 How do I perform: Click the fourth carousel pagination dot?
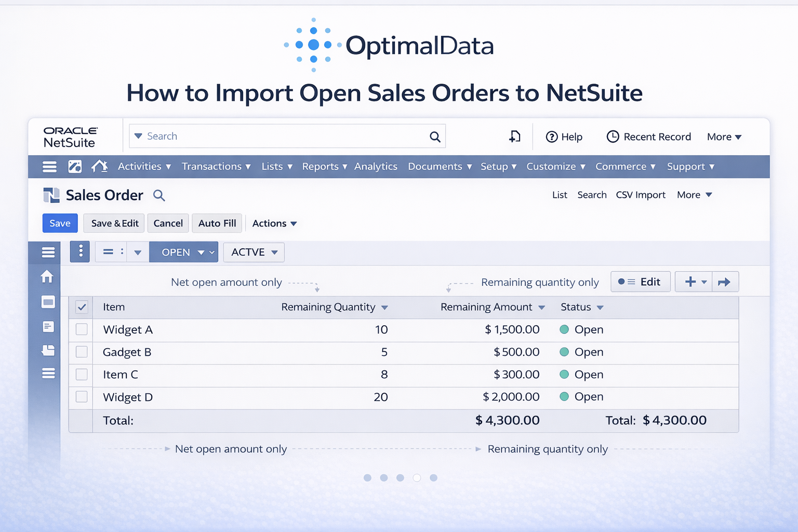(x=417, y=478)
